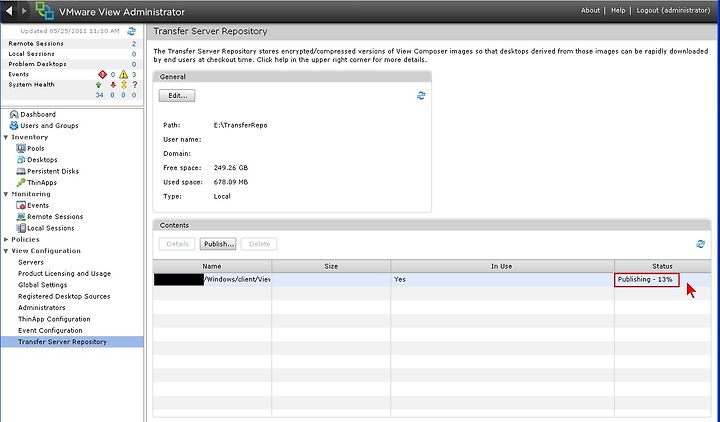Click the yellow warning events icon
This screenshot has width=720, height=422.
coord(124,74)
